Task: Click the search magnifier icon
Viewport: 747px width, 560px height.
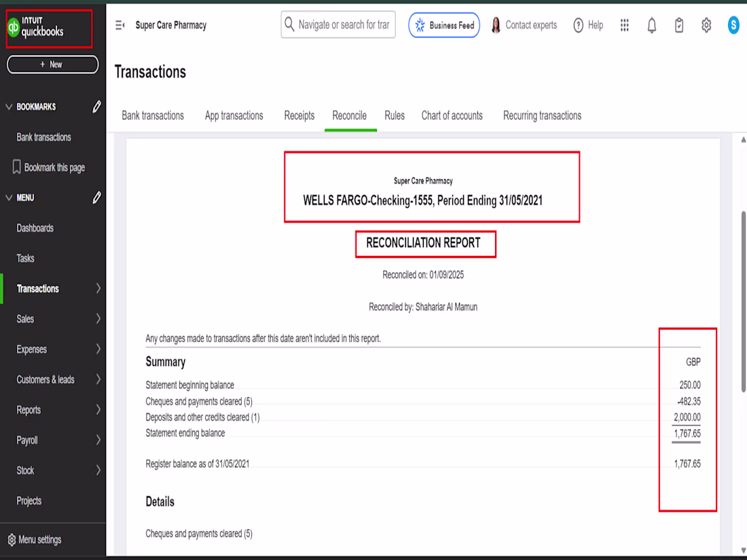Action: (289, 24)
